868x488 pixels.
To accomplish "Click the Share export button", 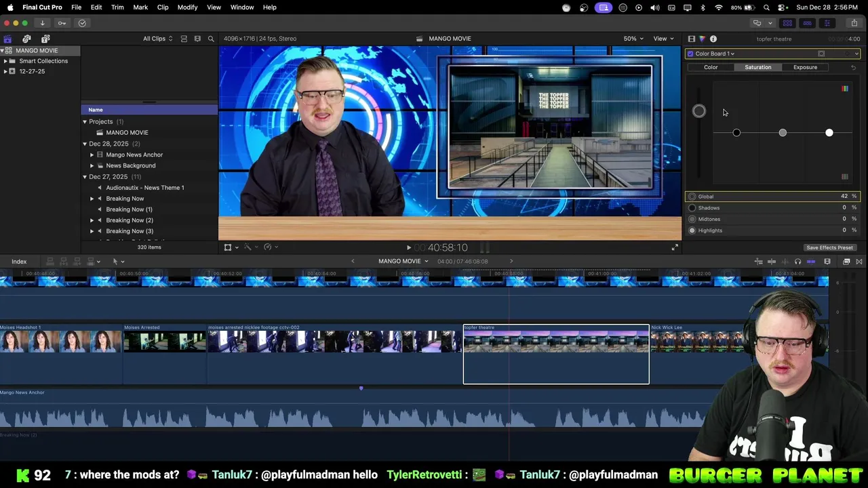I will pos(854,23).
